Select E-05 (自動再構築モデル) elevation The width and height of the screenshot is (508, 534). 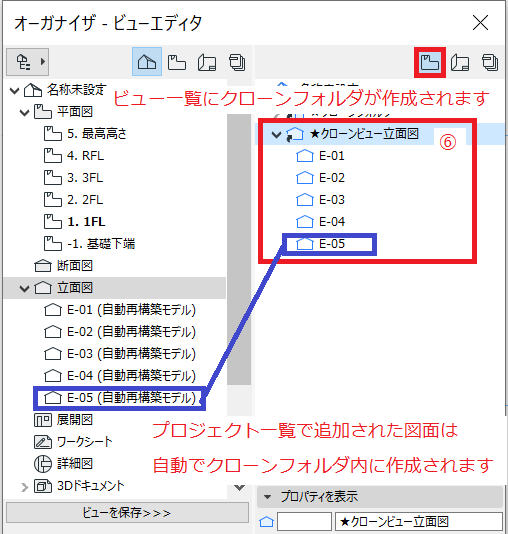[x=120, y=398]
